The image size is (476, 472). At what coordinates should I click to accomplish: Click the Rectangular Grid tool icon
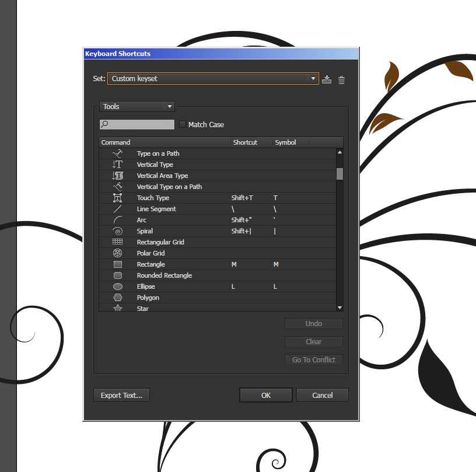[117, 242]
